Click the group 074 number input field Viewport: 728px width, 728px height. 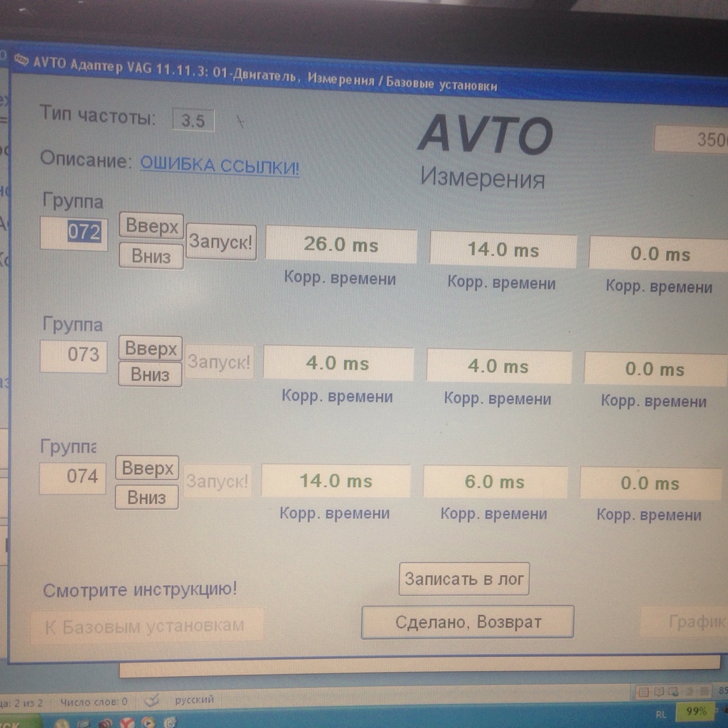(x=73, y=476)
